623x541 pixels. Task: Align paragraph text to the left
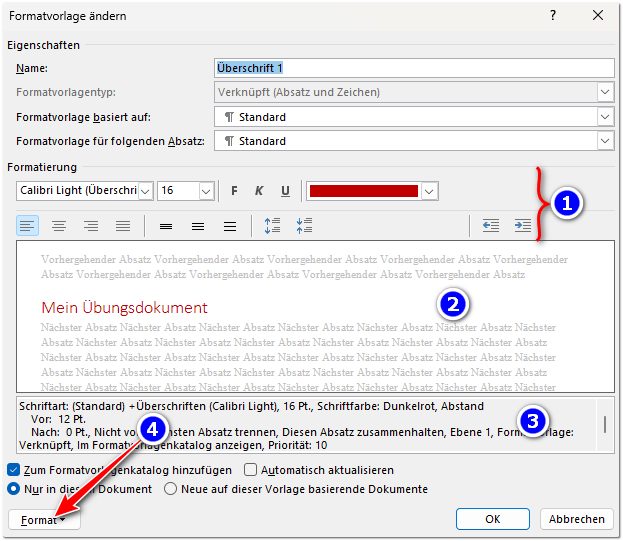tap(27, 226)
